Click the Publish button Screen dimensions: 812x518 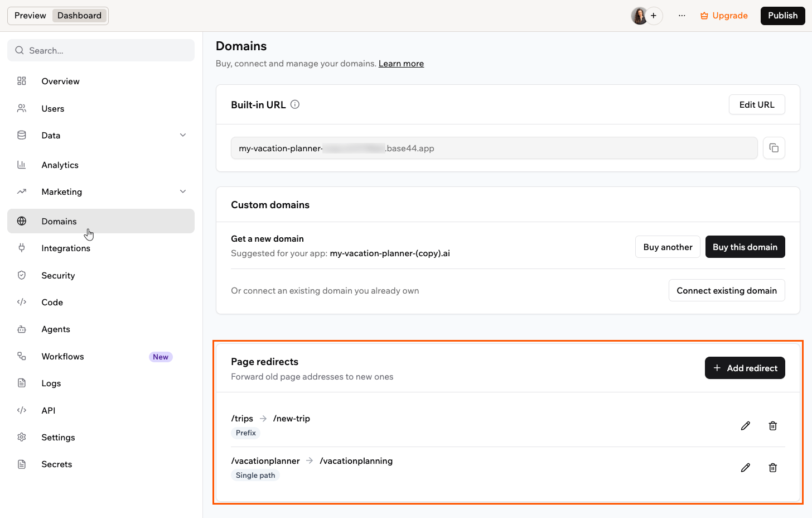tap(782, 16)
